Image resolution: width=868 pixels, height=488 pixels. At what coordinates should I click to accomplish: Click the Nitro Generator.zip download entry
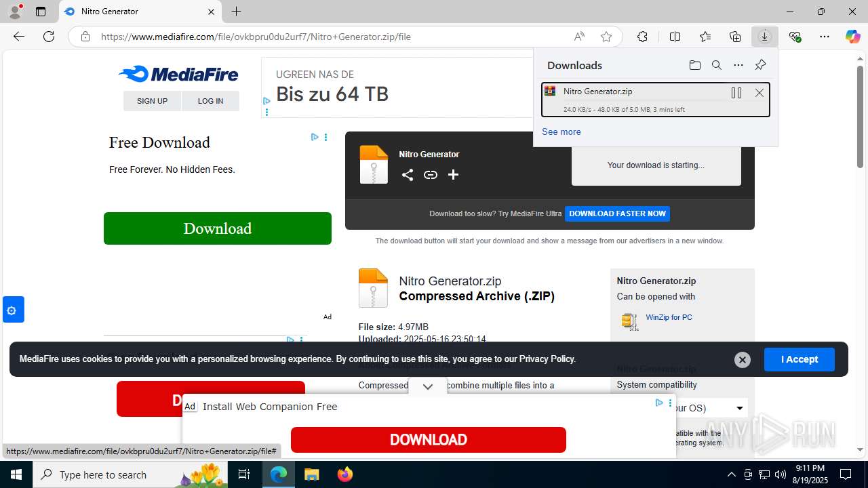[656, 100]
